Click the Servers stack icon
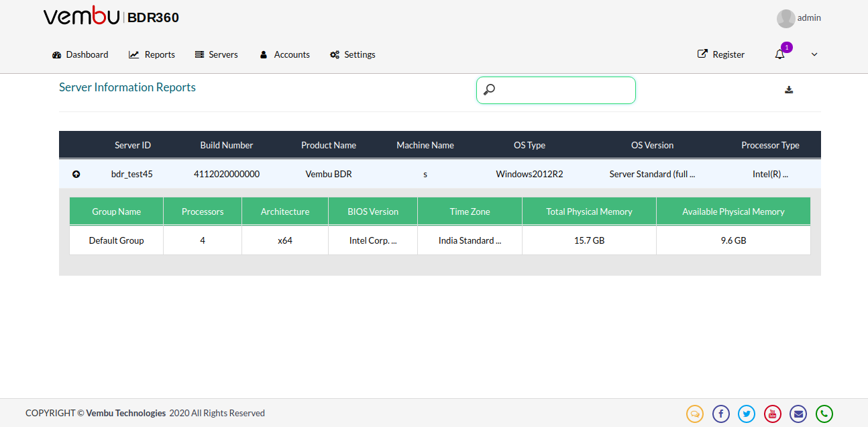This screenshot has width=868, height=427. tap(199, 54)
